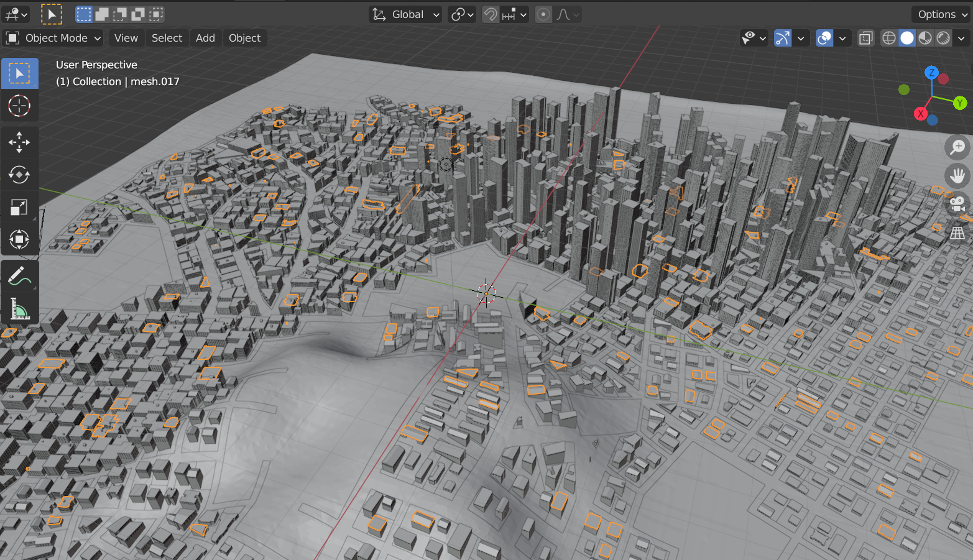Click the red-white 3D cursor in viewport

(486, 293)
